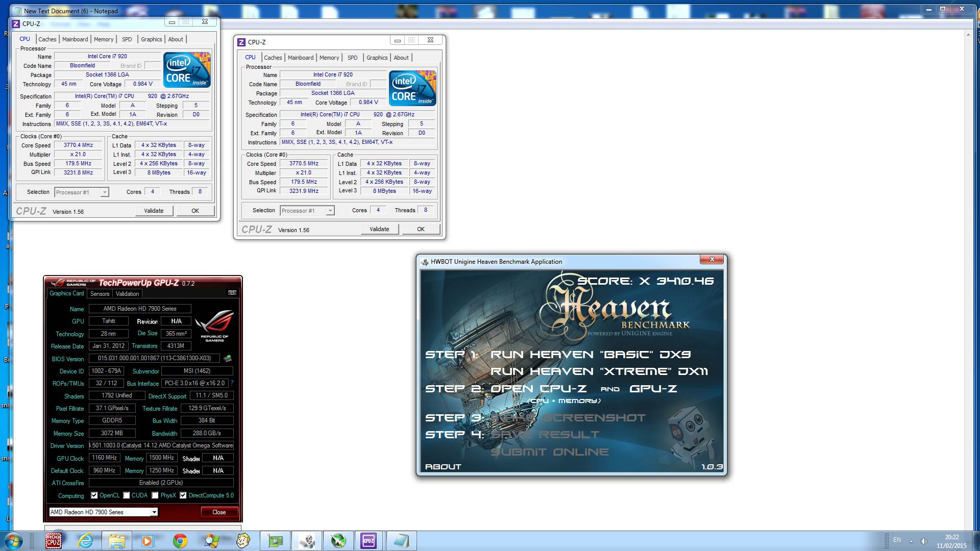Click the HWBOT robot mascot in the Heaven window
This screenshot has height=551, width=980.
[x=691, y=434]
